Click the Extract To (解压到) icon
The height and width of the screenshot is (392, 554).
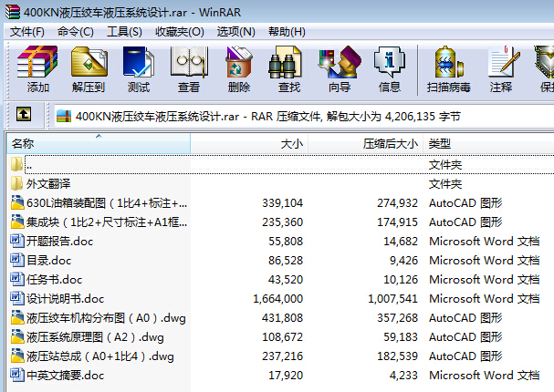click(89, 62)
